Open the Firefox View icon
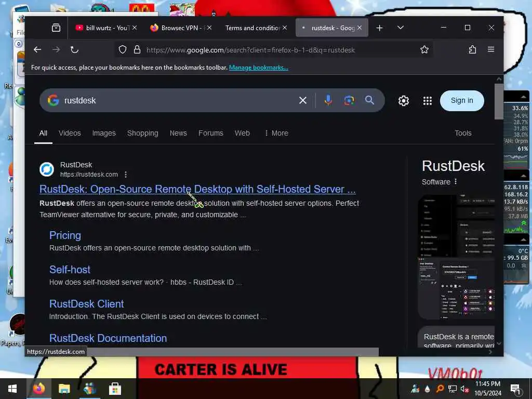Viewport: 532px width, 399px height. [x=56, y=28]
